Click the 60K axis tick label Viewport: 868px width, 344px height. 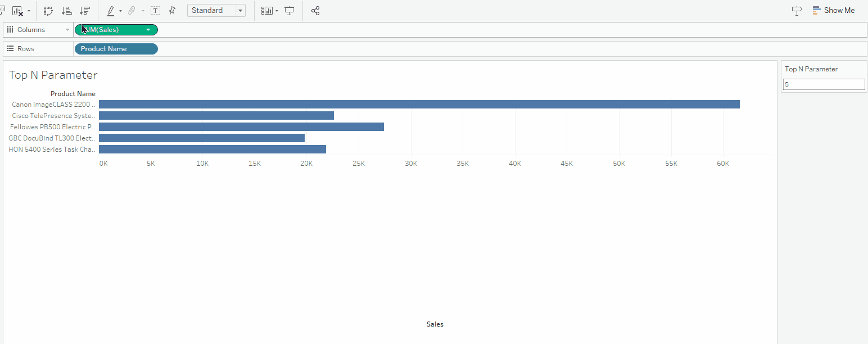point(723,164)
